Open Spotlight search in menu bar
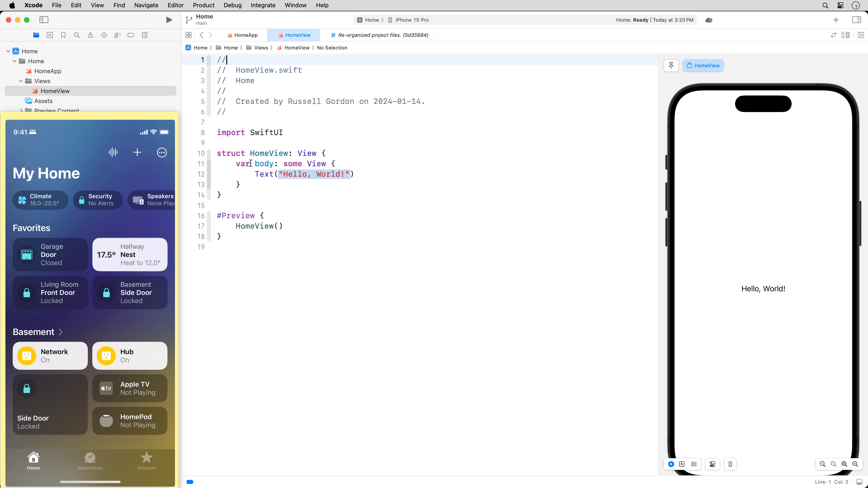The width and height of the screenshot is (868, 488). pos(825,5)
